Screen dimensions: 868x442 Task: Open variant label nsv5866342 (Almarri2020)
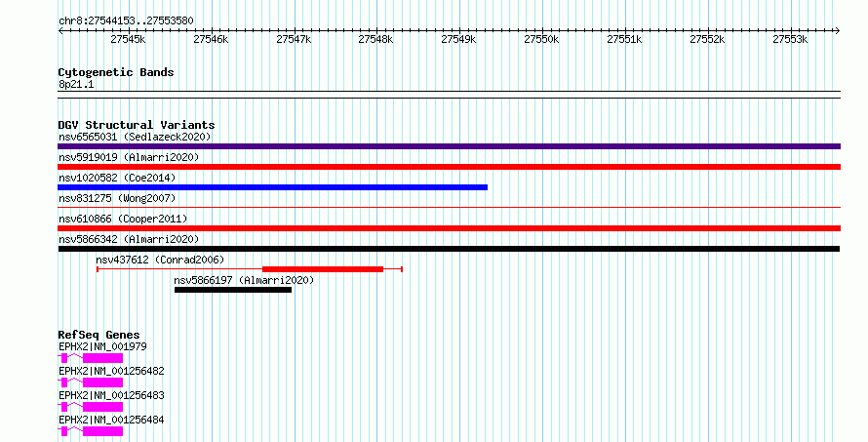pyautogui.click(x=129, y=239)
